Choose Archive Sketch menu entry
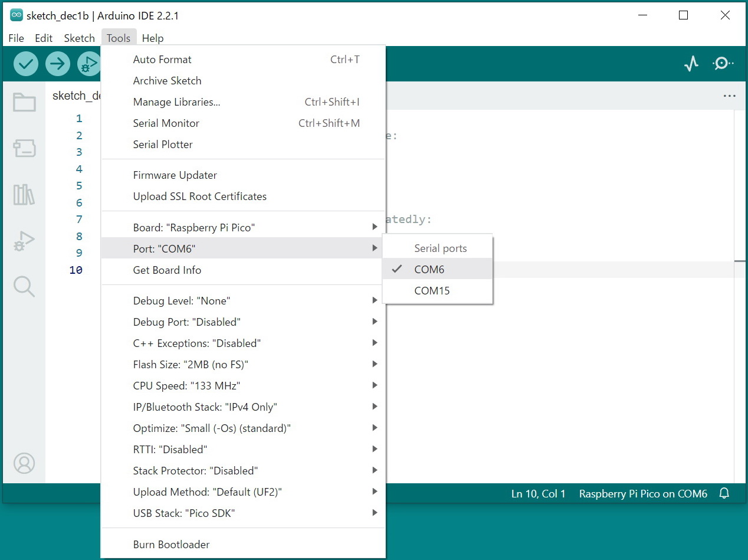Image resolution: width=748 pixels, height=560 pixels. click(244, 80)
